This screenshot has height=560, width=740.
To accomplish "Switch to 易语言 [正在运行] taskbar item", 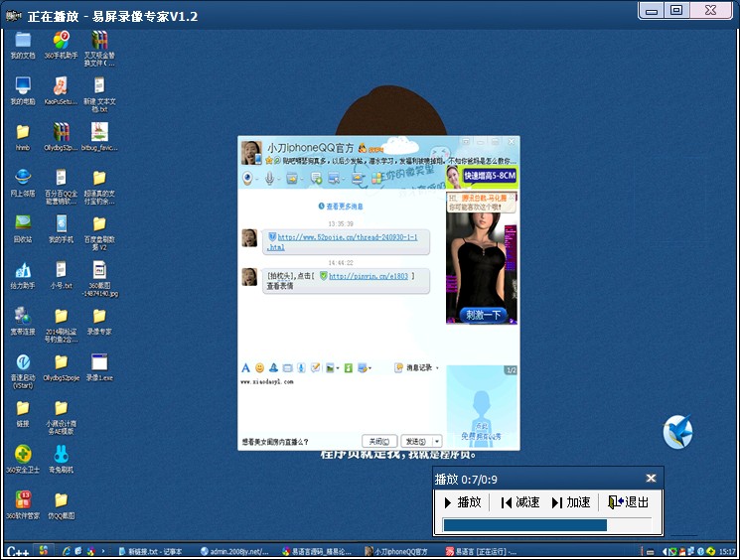I will (482, 551).
